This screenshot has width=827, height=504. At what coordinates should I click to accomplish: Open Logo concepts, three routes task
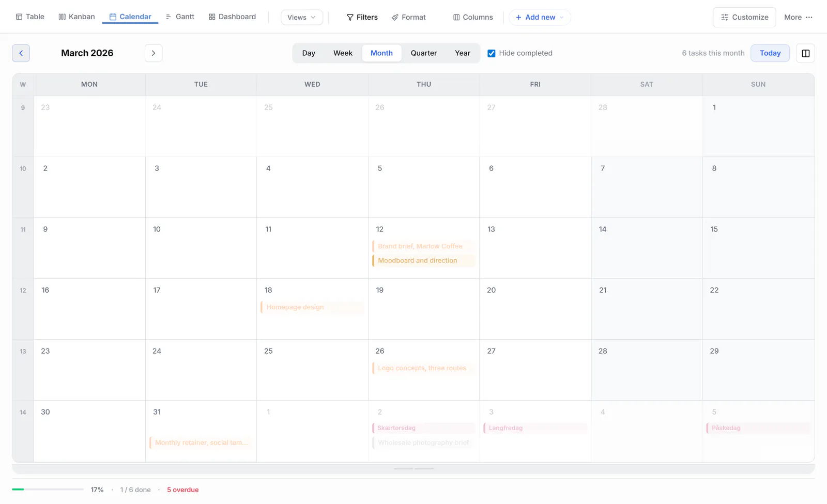coord(423,368)
